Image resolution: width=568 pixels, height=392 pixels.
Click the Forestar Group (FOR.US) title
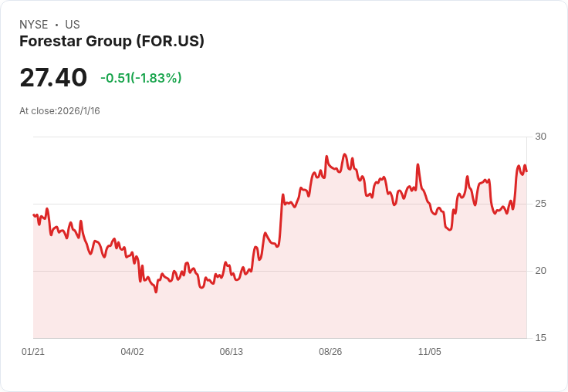click(112, 42)
